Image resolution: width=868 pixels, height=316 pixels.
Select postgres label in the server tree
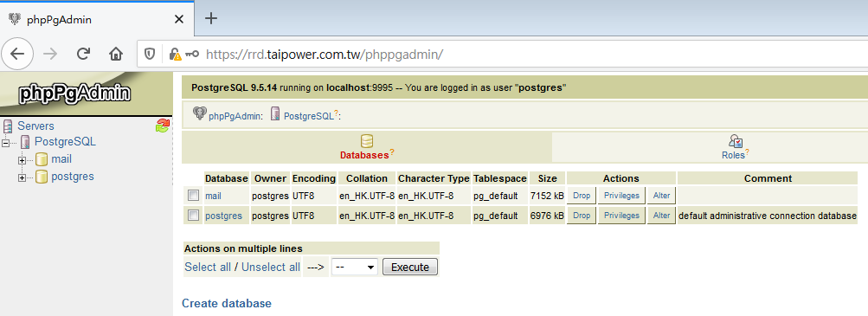point(73,177)
